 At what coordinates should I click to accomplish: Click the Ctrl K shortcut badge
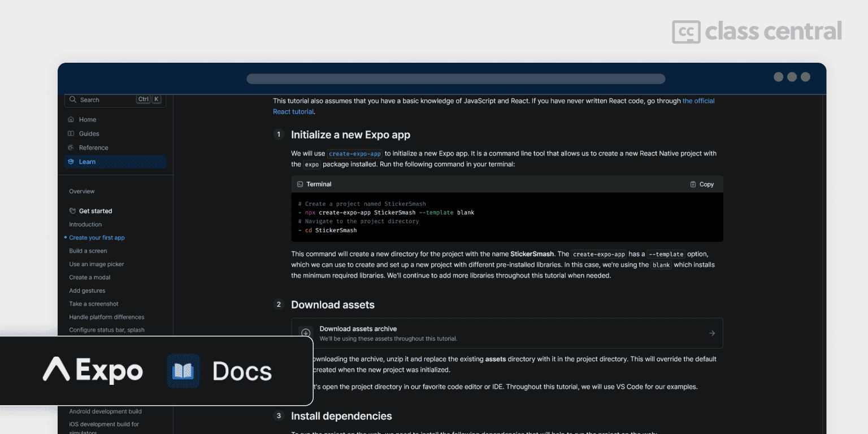click(149, 99)
